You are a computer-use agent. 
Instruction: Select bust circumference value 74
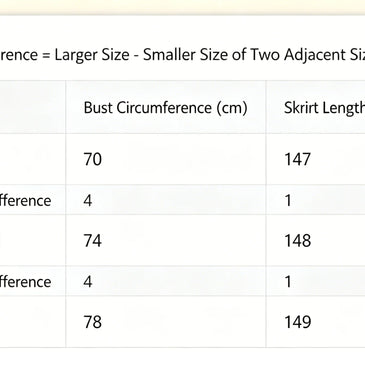[x=92, y=240]
